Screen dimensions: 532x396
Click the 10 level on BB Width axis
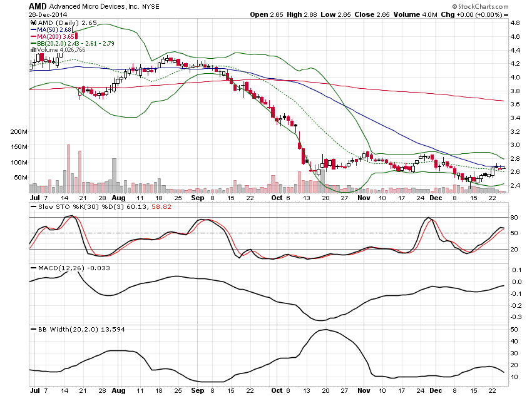514,377
